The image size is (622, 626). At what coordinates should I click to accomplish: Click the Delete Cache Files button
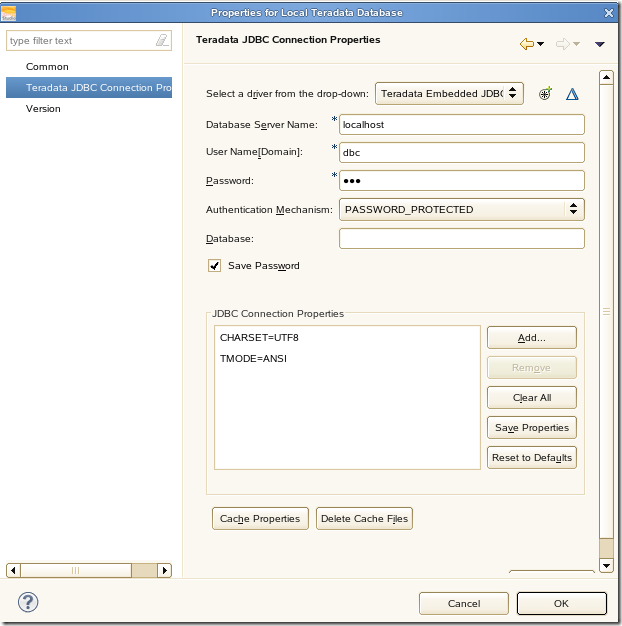(x=364, y=519)
